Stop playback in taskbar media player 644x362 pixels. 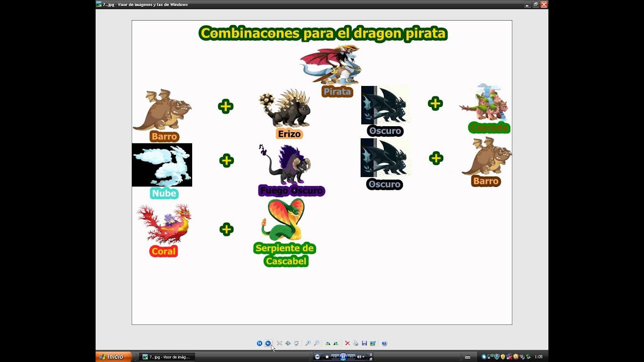coord(327,357)
